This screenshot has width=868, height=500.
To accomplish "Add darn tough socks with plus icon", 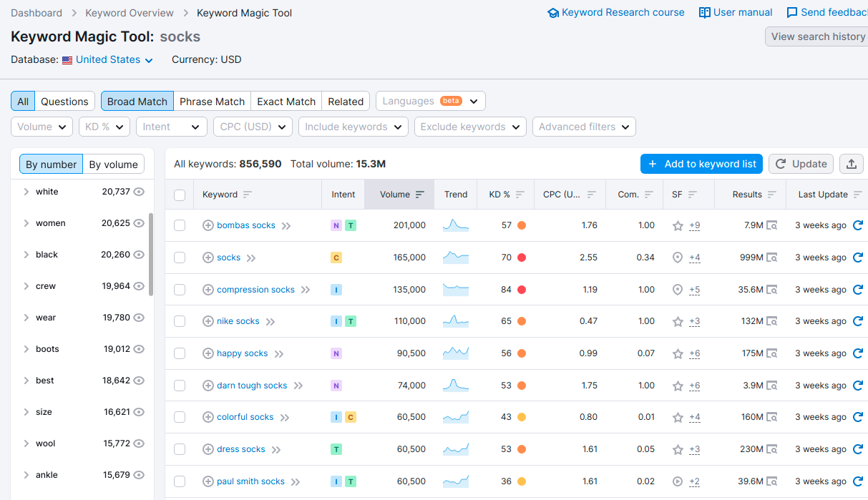I will click(208, 386).
